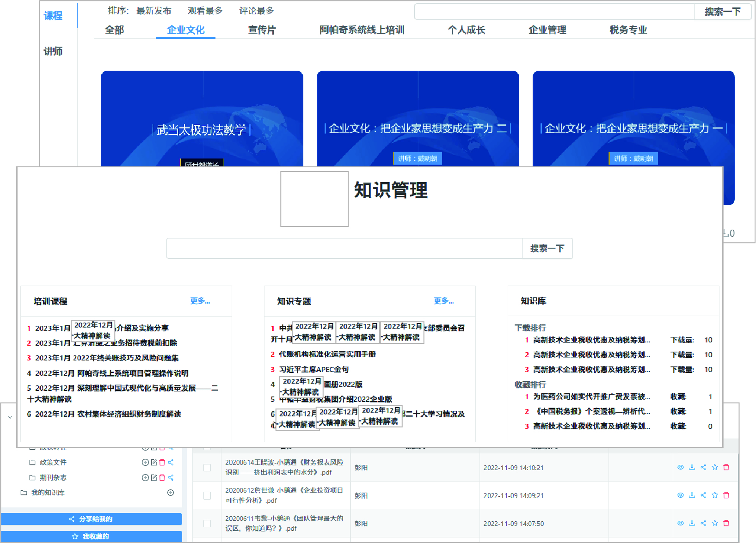This screenshot has height=543, width=756.
Task: Collapse the tree using left chevron arrow
Action: 10,417
